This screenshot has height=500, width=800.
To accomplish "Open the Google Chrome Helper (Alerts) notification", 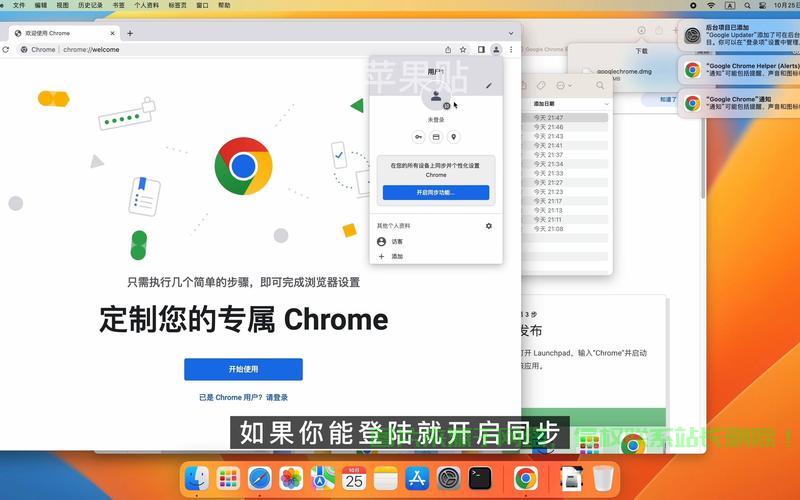I will [x=739, y=69].
